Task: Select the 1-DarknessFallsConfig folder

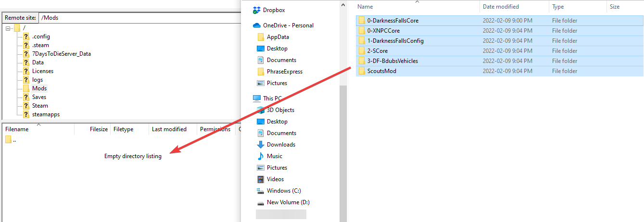Action: pyautogui.click(x=499, y=41)
